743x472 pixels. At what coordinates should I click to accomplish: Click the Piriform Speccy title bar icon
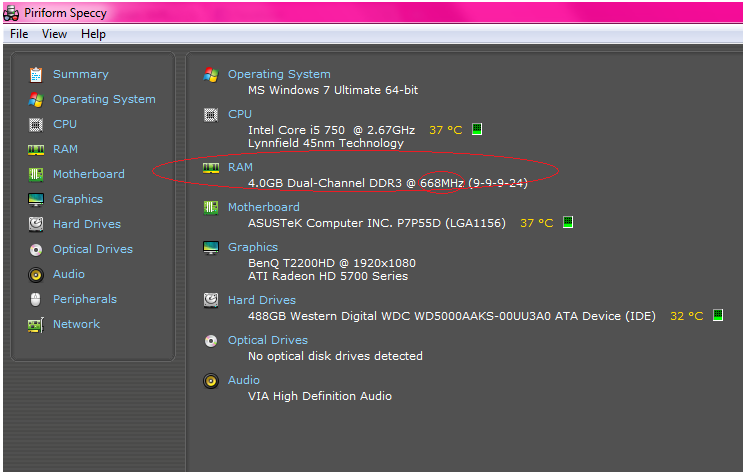(x=11, y=13)
